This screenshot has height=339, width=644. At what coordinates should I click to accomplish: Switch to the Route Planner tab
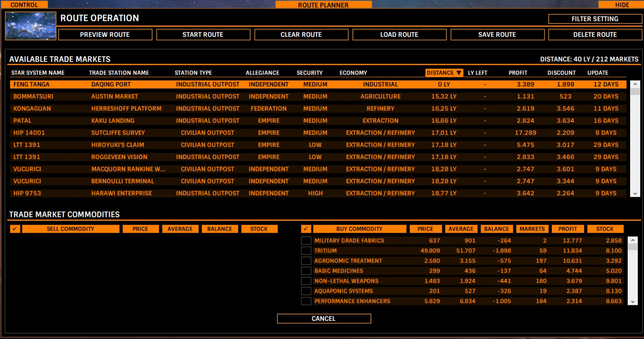323,5
